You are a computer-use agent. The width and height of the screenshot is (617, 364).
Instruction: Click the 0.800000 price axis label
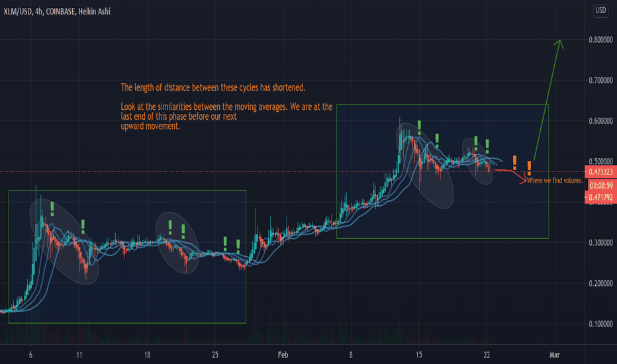point(600,40)
